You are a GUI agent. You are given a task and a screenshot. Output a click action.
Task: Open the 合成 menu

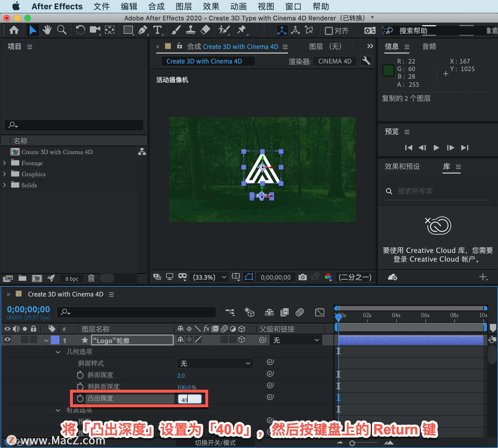tap(156, 6)
